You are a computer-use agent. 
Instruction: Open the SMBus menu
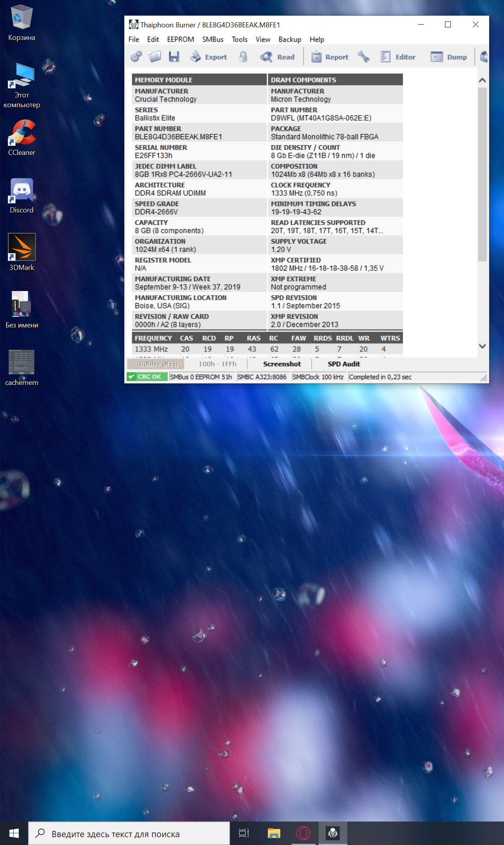coord(213,40)
